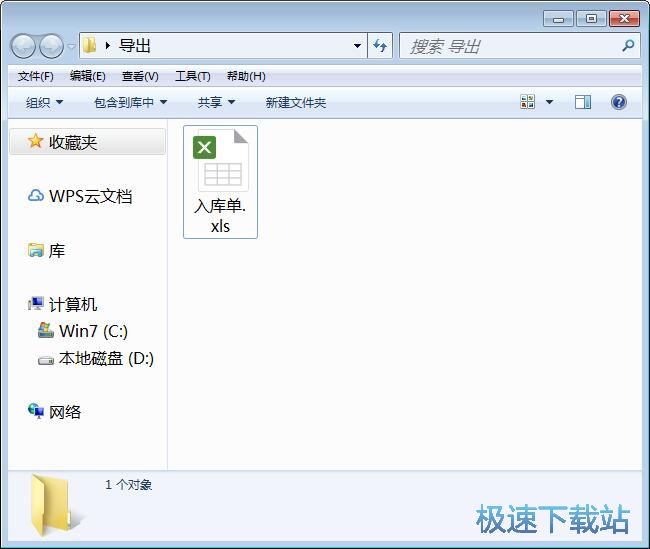650x549 pixels.
Task: Click the 入库单.xls file name
Action: coord(220,216)
